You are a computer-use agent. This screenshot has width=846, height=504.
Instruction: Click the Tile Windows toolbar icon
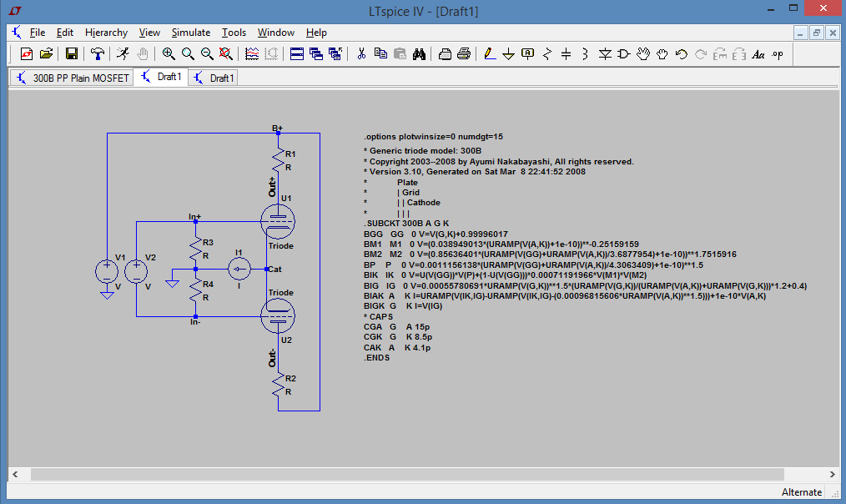297,54
